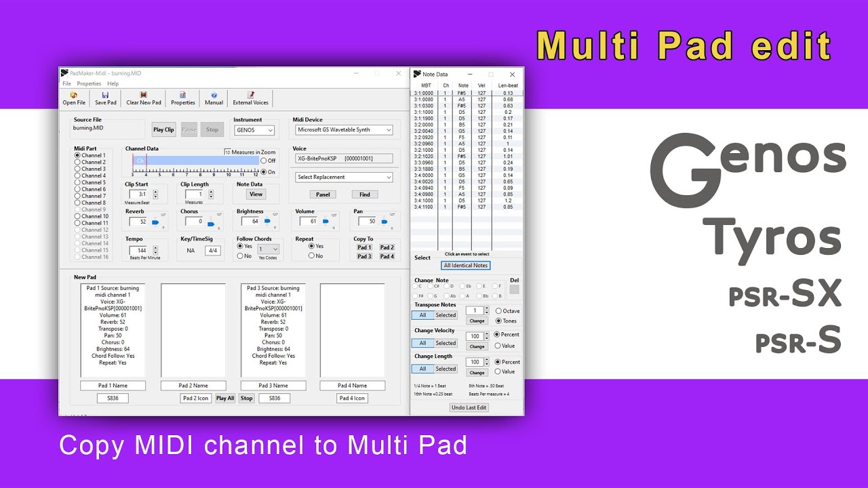The width and height of the screenshot is (868, 488).
Task: Choose Octave for Transpose Notes
Action: (x=498, y=311)
